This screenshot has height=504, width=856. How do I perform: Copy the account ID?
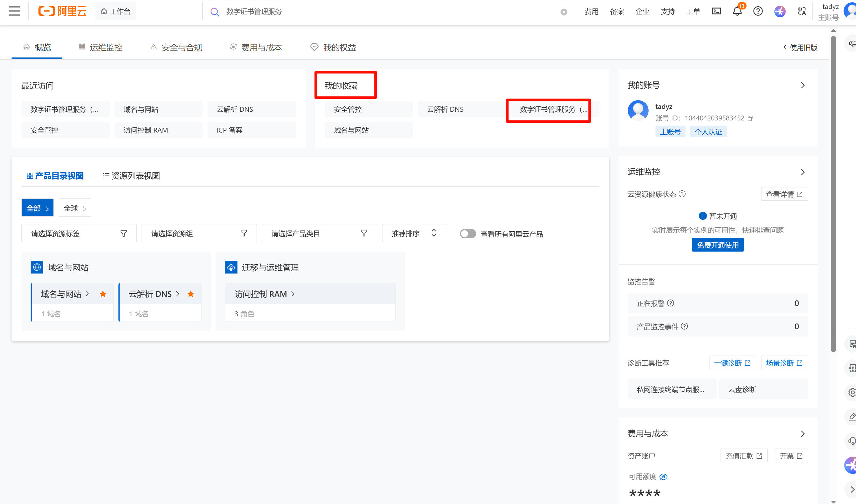[750, 118]
